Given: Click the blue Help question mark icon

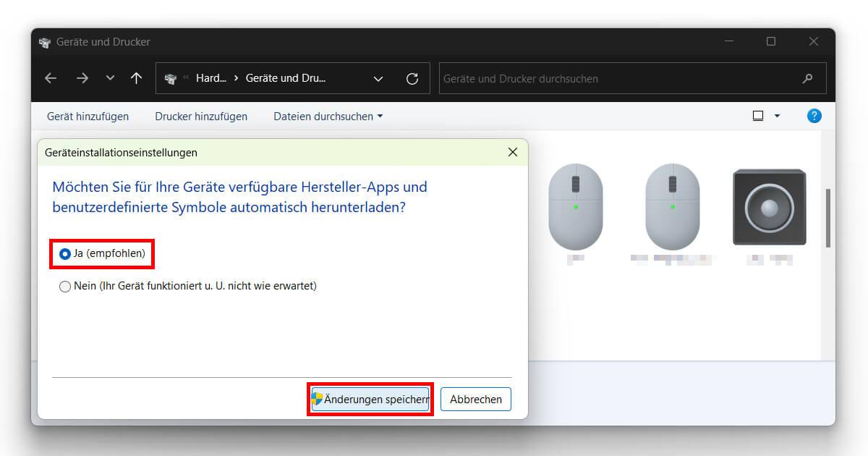Looking at the screenshot, I should tap(814, 115).
